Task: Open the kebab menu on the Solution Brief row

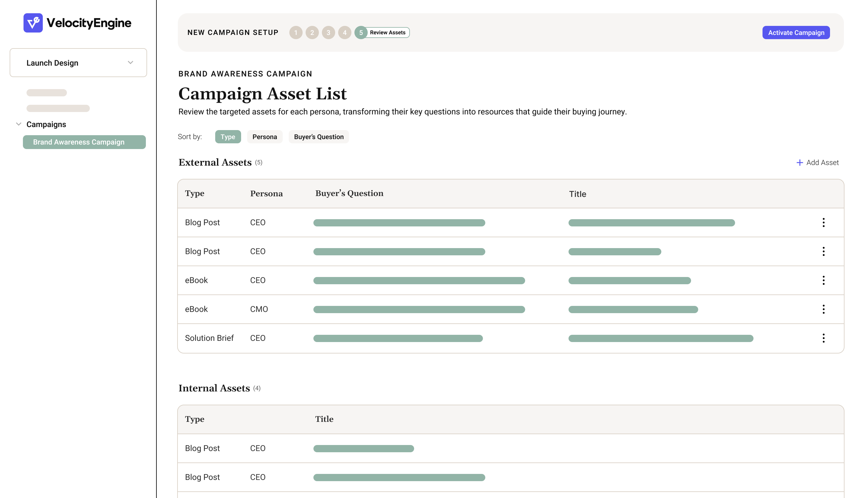Action: (x=824, y=338)
